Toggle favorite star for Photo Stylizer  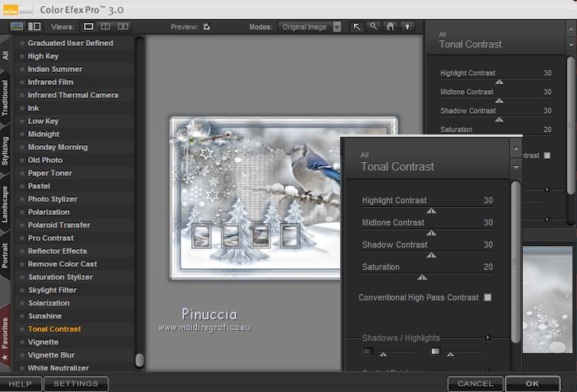22,199
